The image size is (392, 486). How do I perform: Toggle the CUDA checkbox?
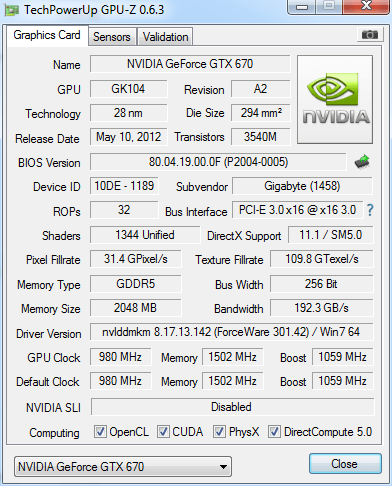pyautogui.click(x=163, y=431)
